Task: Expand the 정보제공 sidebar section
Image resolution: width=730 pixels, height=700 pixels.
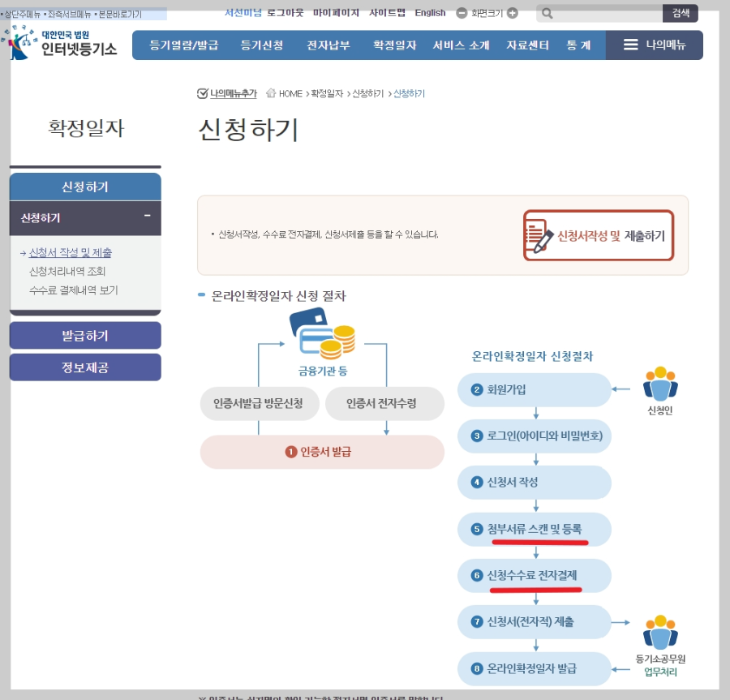Action: coord(84,367)
